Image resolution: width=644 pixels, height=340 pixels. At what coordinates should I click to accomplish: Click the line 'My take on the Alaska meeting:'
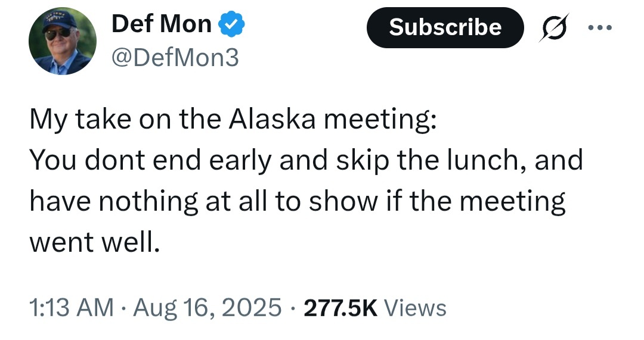234,120
